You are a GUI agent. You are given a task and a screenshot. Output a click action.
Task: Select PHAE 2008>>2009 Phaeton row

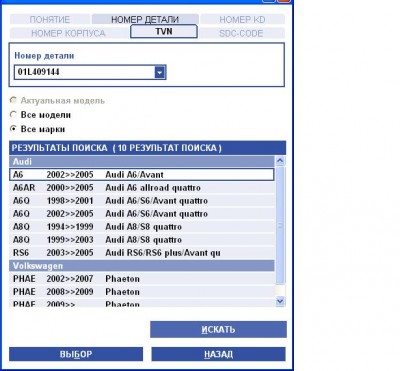click(x=142, y=292)
